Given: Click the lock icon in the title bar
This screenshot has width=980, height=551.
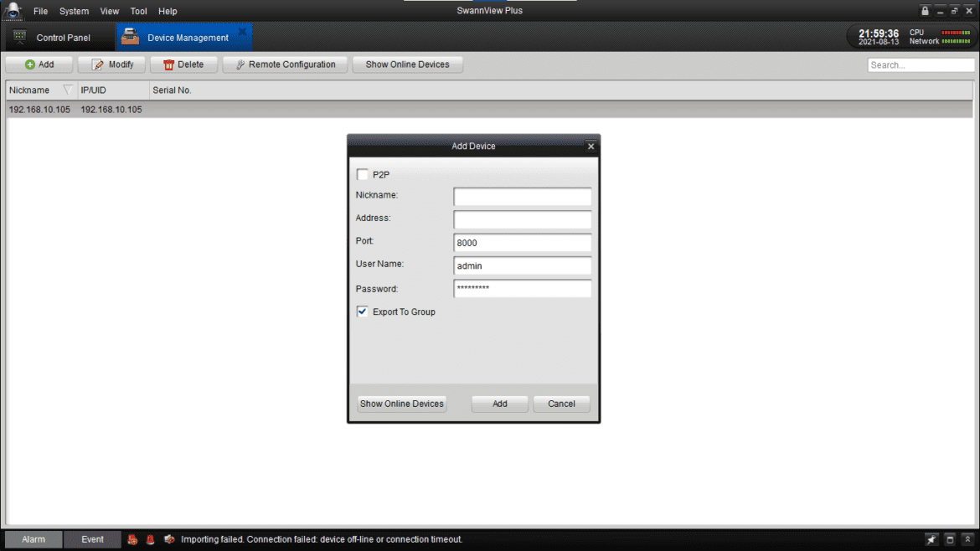Looking at the screenshot, I should pos(925,10).
